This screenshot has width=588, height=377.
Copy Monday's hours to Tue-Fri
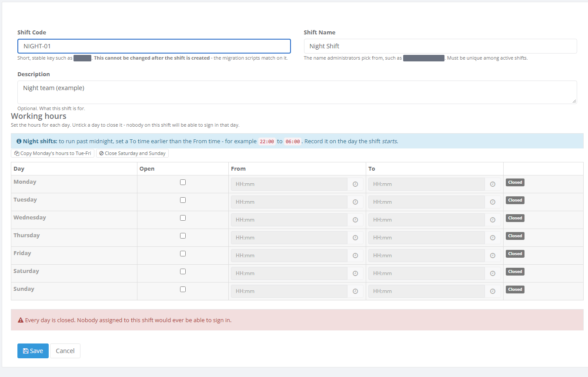click(x=53, y=153)
